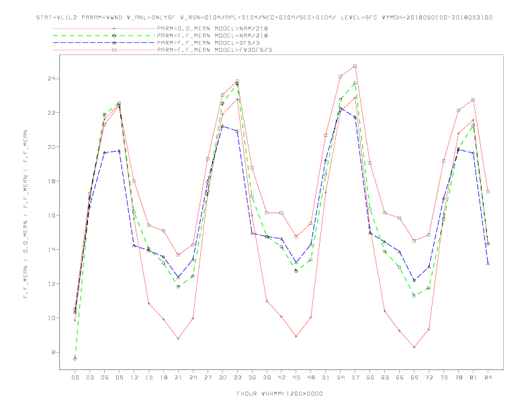The height and width of the screenshot is (411, 532).
Task: Click red legend line sample with square marker
Action: (x=104, y=50)
